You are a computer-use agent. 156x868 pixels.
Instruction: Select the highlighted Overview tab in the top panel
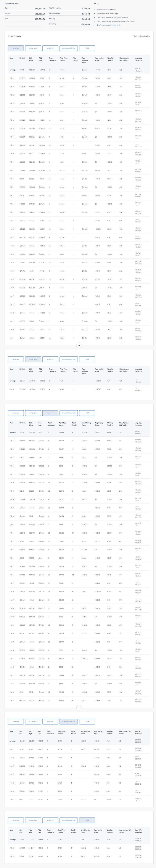[16, 48]
